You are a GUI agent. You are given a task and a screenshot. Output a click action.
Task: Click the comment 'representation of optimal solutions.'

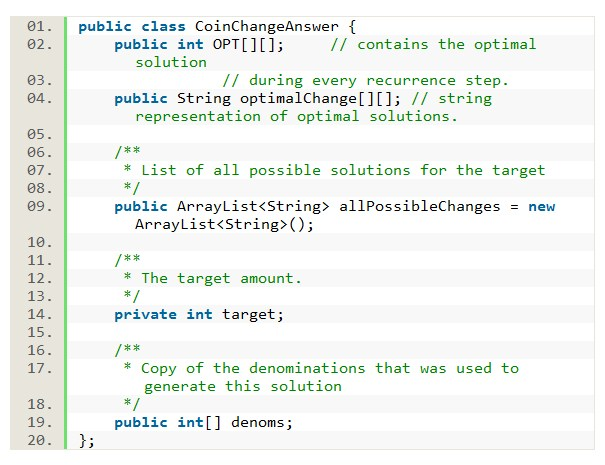click(x=296, y=117)
